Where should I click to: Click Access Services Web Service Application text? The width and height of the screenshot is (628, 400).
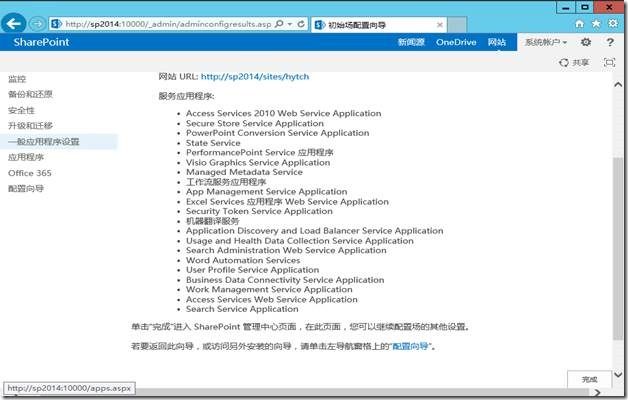272,299
